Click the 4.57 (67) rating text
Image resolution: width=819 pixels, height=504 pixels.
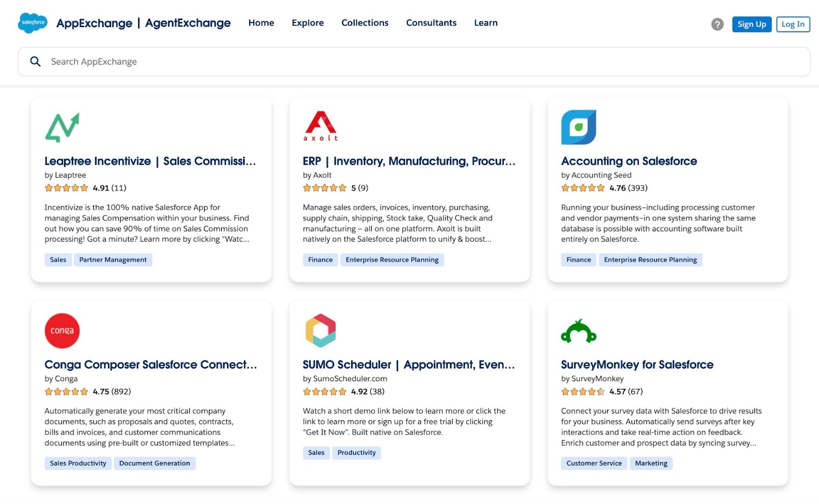(x=626, y=391)
